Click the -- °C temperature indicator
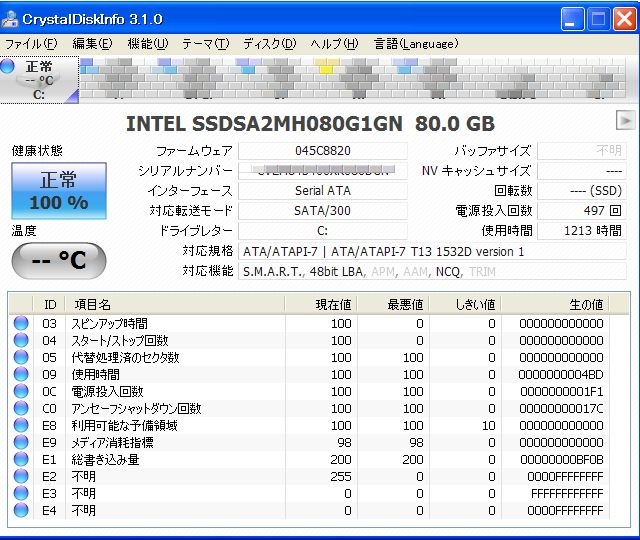The width and height of the screenshot is (640, 540). click(x=59, y=260)
